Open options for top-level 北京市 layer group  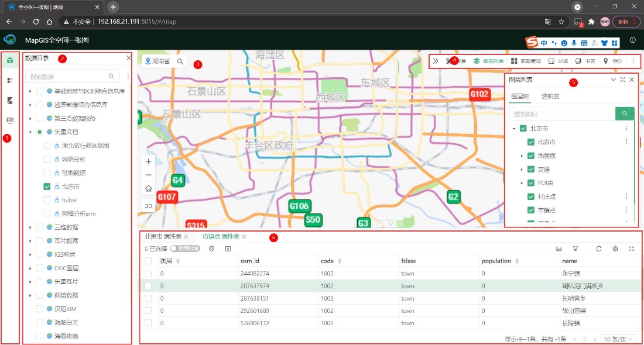pos(626,129)
